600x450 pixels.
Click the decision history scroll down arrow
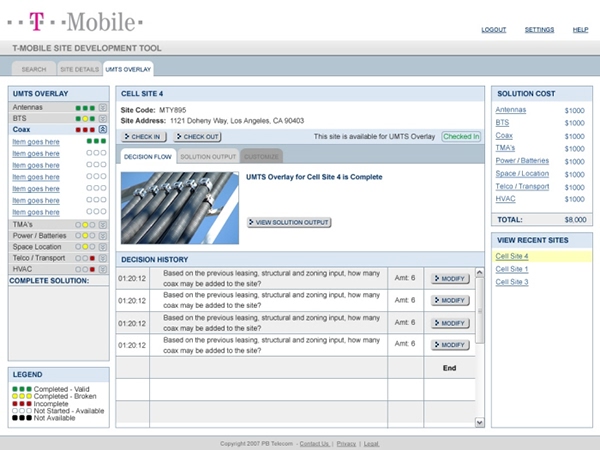click(x=479, y=422)
